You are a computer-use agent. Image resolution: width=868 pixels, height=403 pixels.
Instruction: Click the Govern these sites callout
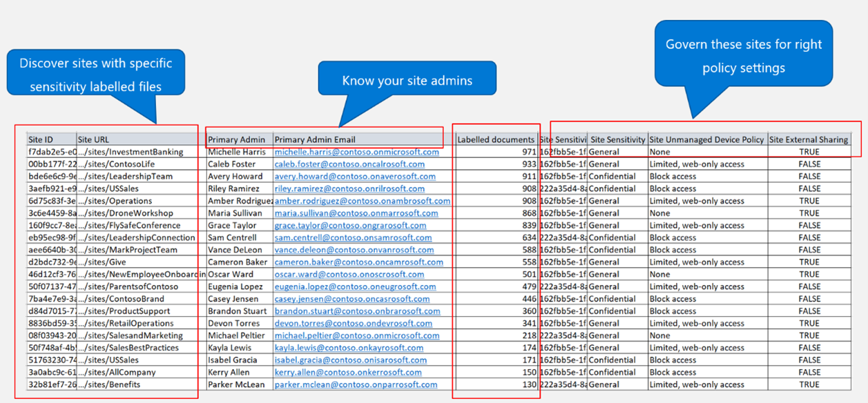(x=744, y=53)
